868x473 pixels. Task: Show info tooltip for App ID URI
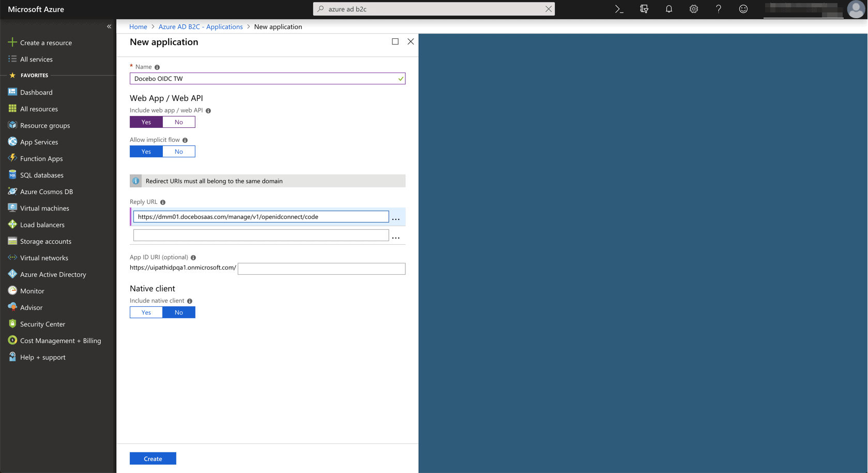pos(193,258)
